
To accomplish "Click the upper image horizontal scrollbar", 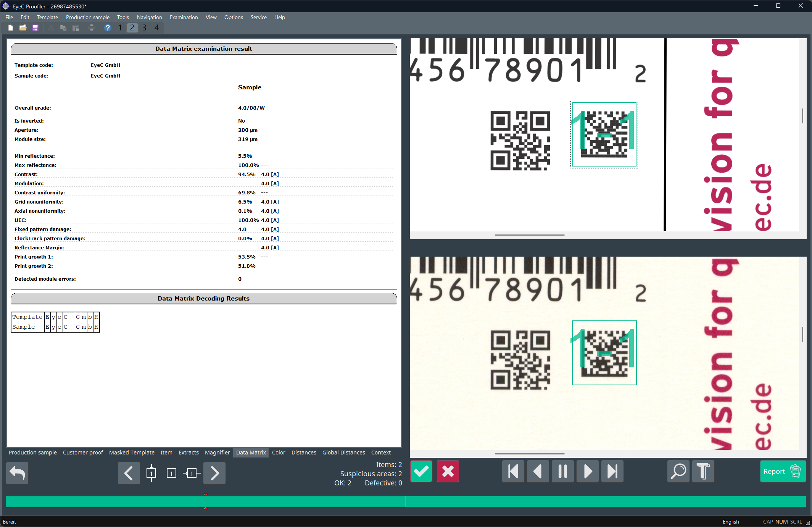I will [x=530, y=235].
